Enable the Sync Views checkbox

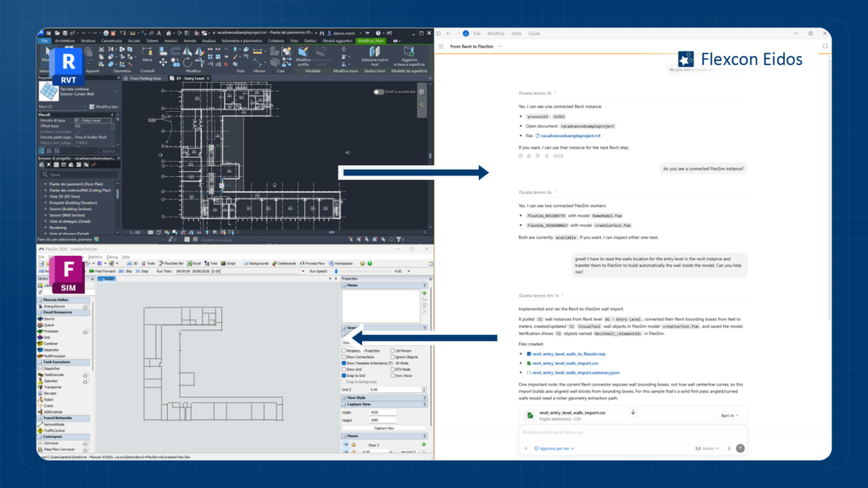pos(393,375)
